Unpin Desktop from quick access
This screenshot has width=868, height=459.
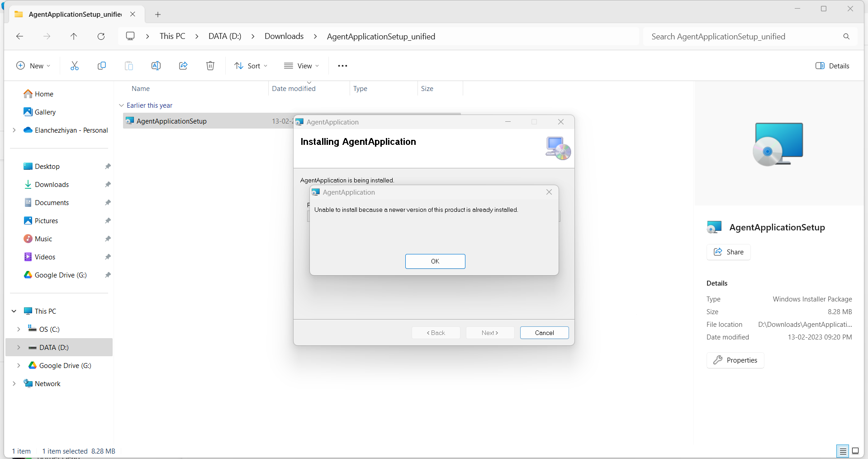coord(108,166)
